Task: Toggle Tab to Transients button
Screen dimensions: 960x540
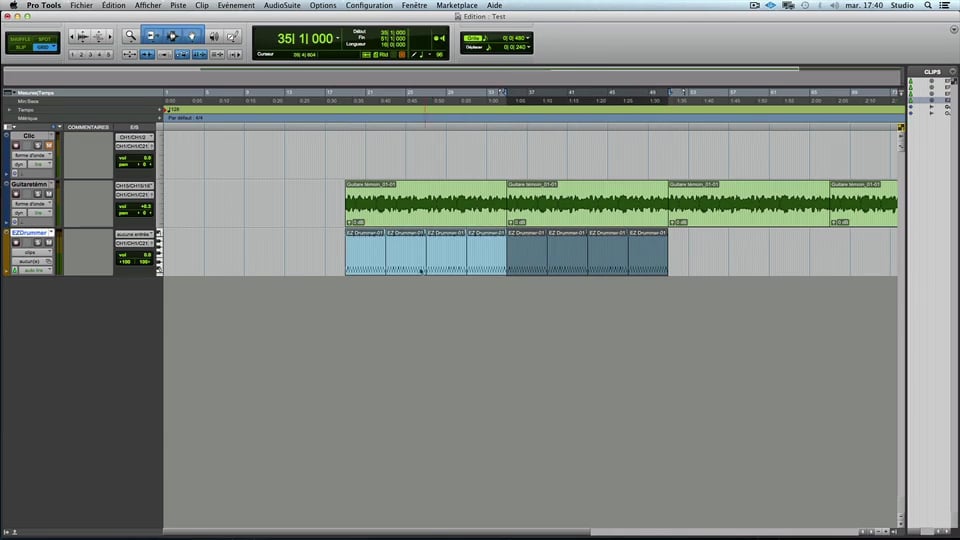Action: pos(147,54)
